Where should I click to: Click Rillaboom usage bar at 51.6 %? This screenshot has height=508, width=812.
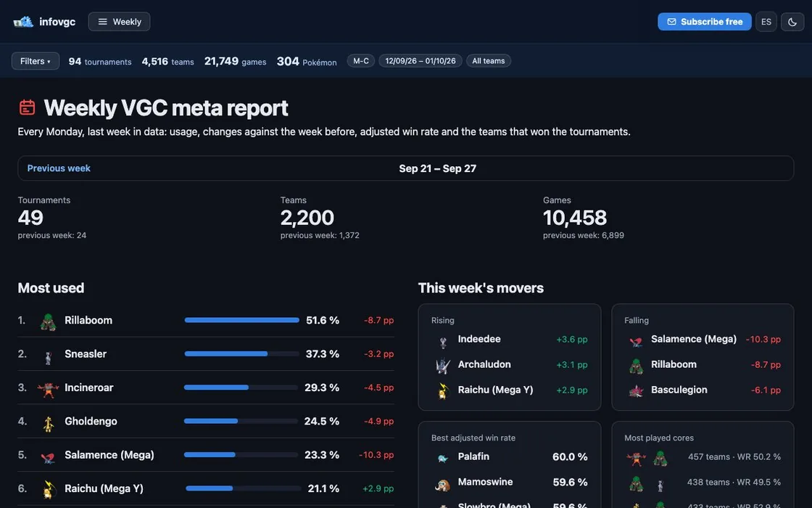click(242, 320)
